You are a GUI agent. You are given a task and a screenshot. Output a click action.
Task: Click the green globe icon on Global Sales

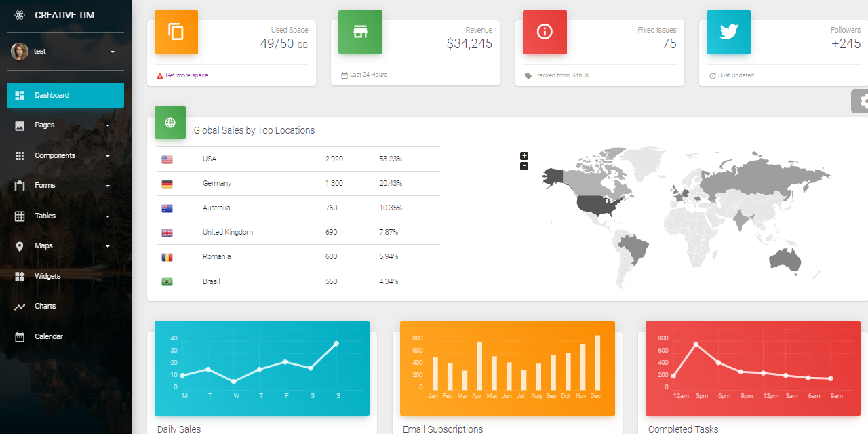click(170, 123)
